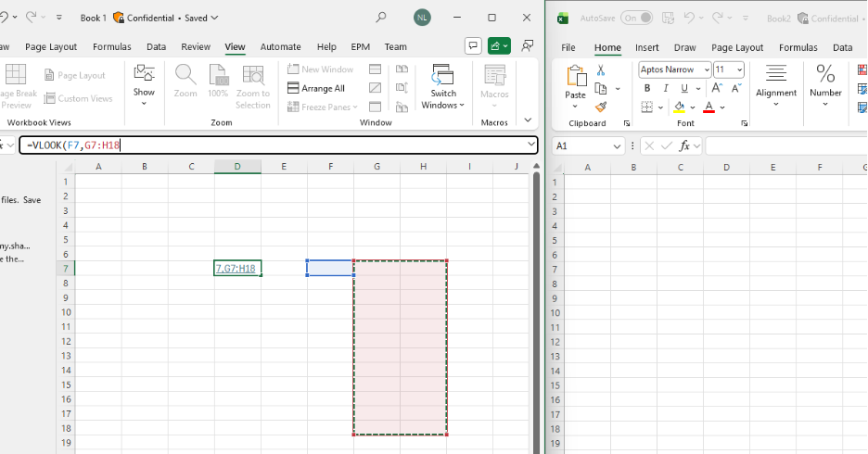Open the underline style dropdown arrow
868x454 pixels.
click(698, 88)
